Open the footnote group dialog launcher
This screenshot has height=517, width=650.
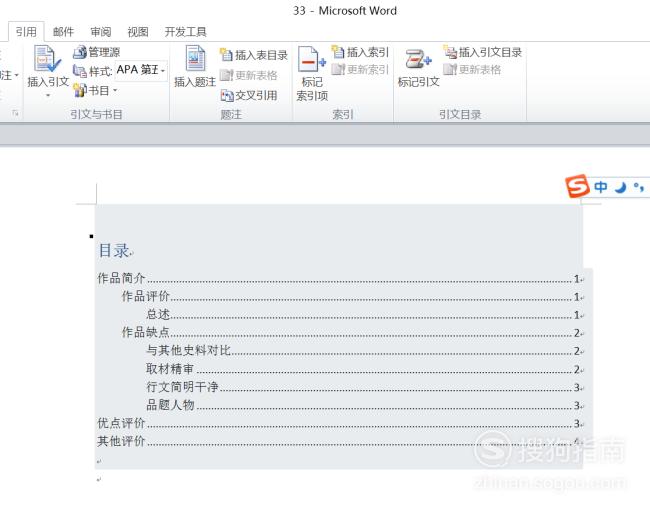tap(15, 113)
